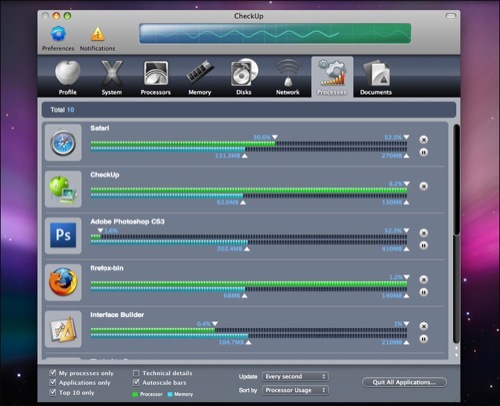The image size is (500, 406).
Task: Pause the Interface Builder process
Action: (424, 339)
